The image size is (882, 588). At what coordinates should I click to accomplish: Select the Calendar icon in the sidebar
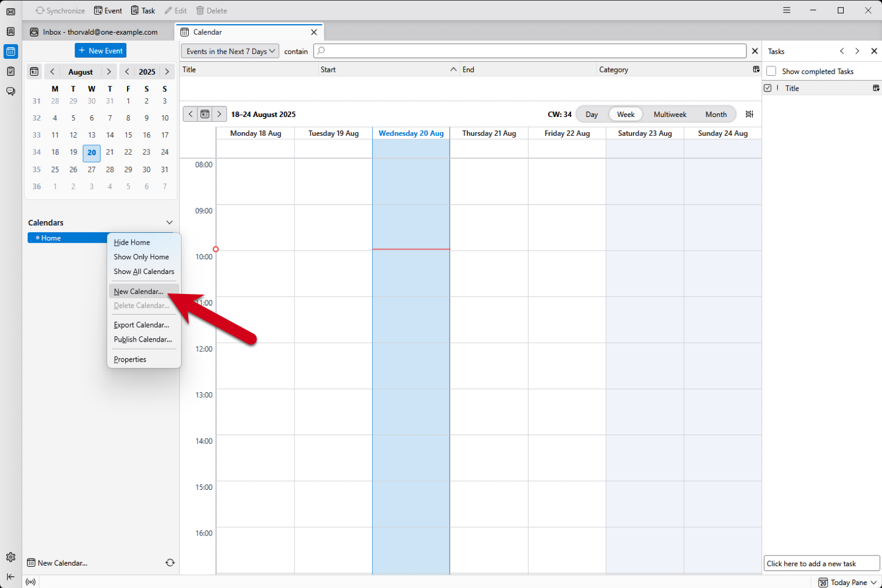(11, 52)
